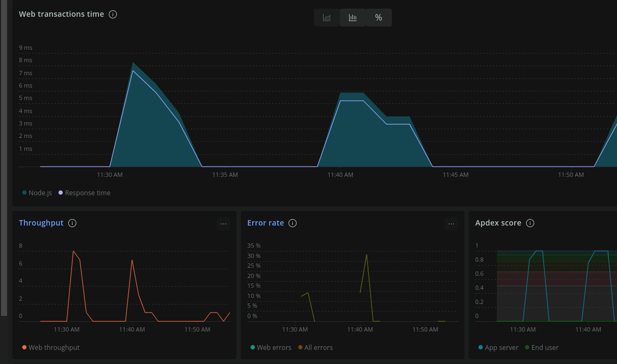This screenshot has width=617, height=364.
Task: Toggle Node.js series in legend
Action: 37,193
